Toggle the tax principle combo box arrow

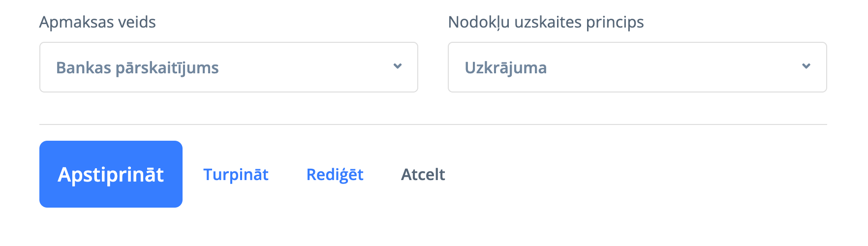coord(806,66)
